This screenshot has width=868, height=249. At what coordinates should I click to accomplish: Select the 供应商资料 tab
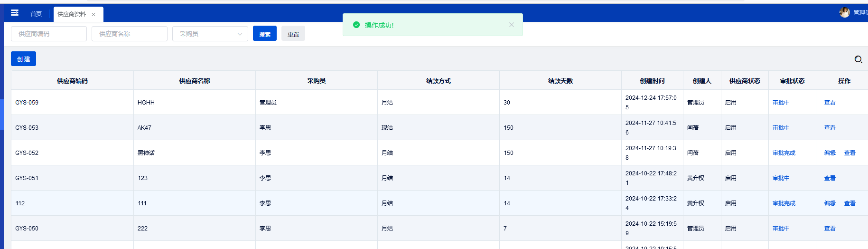72,14
